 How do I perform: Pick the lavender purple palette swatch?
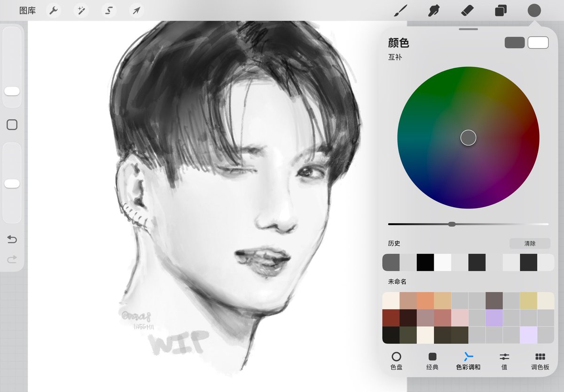pyautogui.click(x=494, y=318)
